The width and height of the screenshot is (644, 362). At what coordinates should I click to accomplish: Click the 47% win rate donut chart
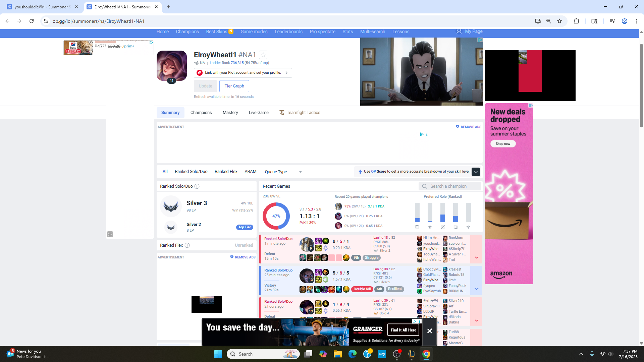coord(276,216)
